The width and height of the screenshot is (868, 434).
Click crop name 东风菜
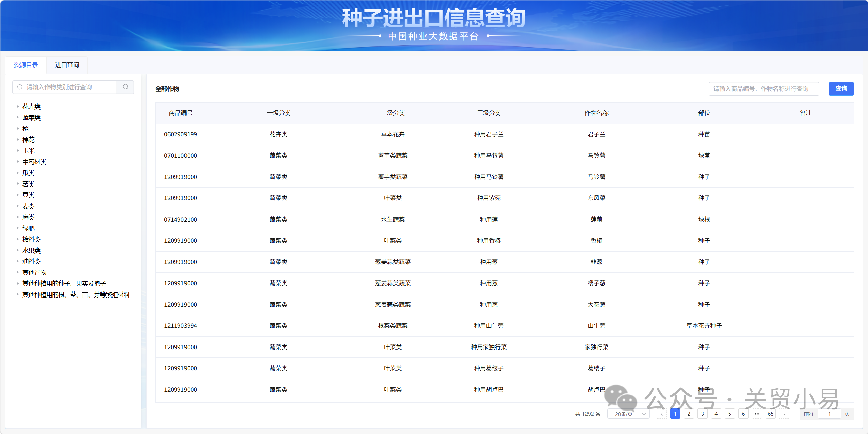596,198
